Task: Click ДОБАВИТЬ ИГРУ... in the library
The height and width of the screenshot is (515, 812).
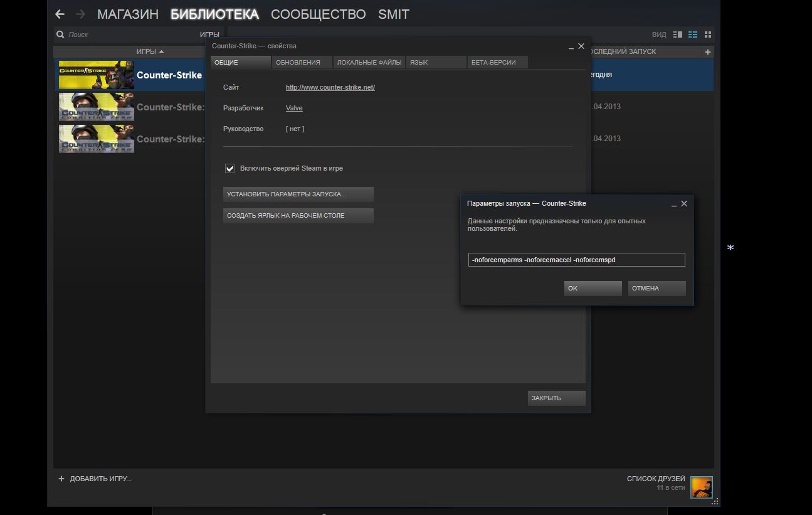Action: tap(101, 479)
